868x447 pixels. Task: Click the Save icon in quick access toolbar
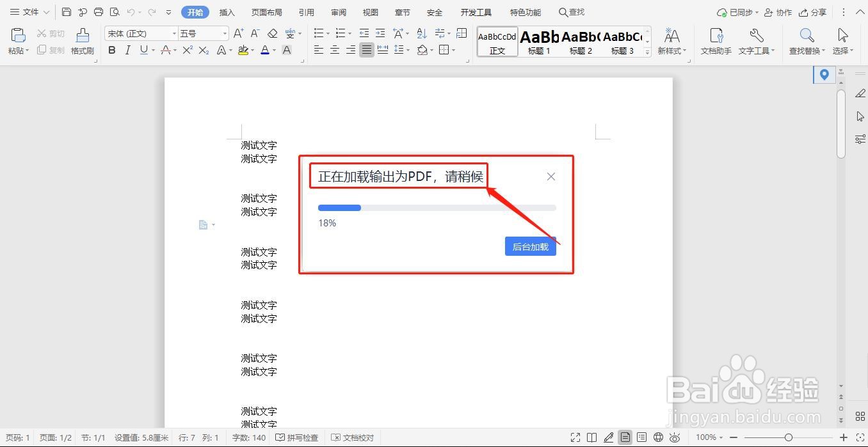[x=66, y=12]
